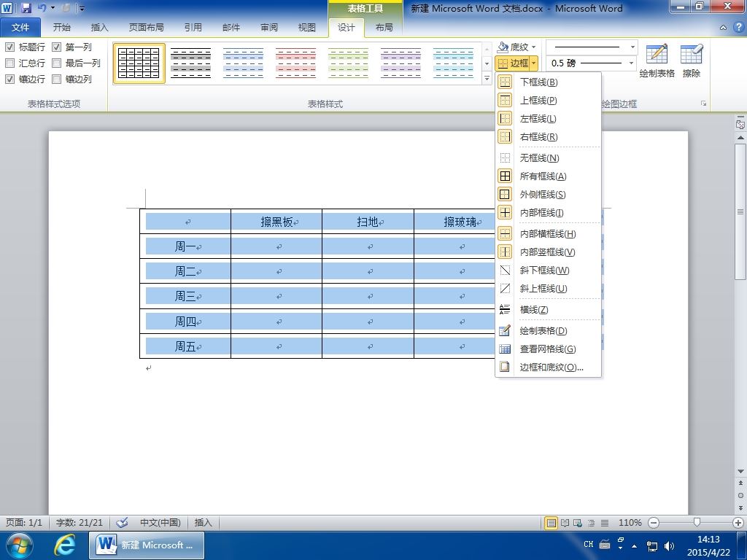
Task: Click Insert mode (插入) in status bar
Action: 203,522
